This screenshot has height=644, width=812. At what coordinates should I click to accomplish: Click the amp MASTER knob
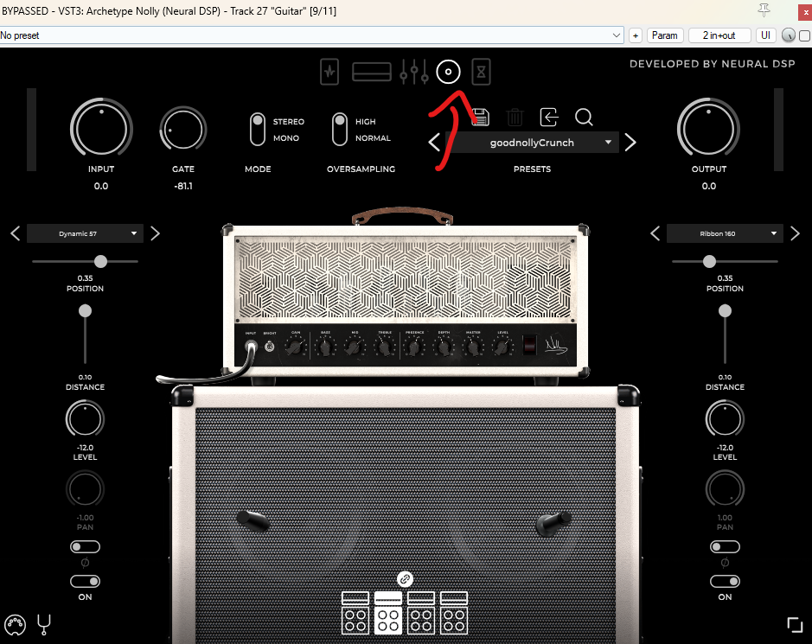(473, 347)
